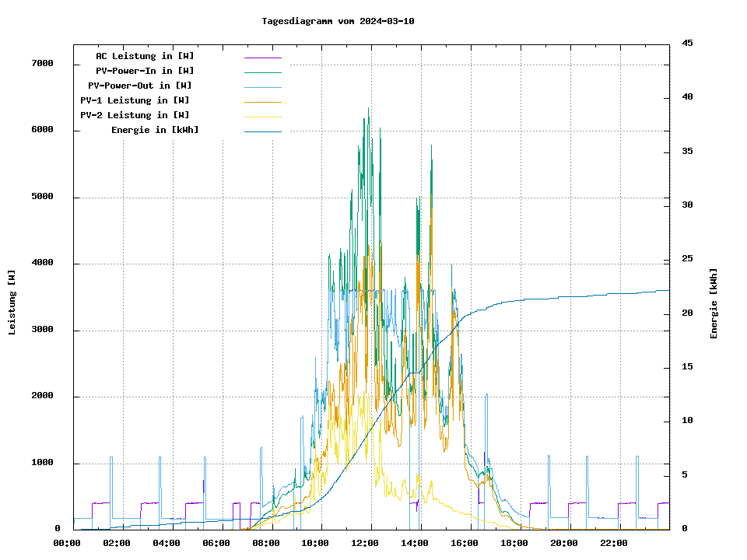Image resolution: width=747 pixels, height=560 pixels.
Task: Click the chart title Tagesdiagramm vom 2024-03-10
Action: [x=338, y=21]
